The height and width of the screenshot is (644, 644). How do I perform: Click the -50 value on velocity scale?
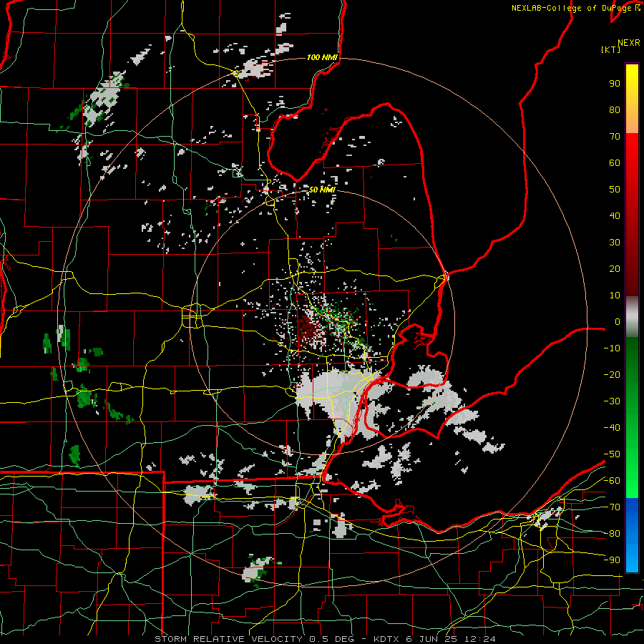click(x=612, y=454)
